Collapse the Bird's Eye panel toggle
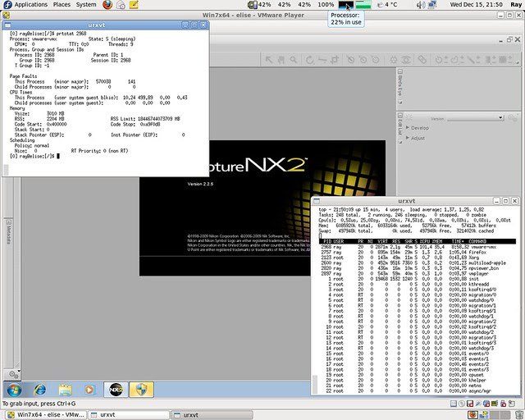 pos(399,71)
